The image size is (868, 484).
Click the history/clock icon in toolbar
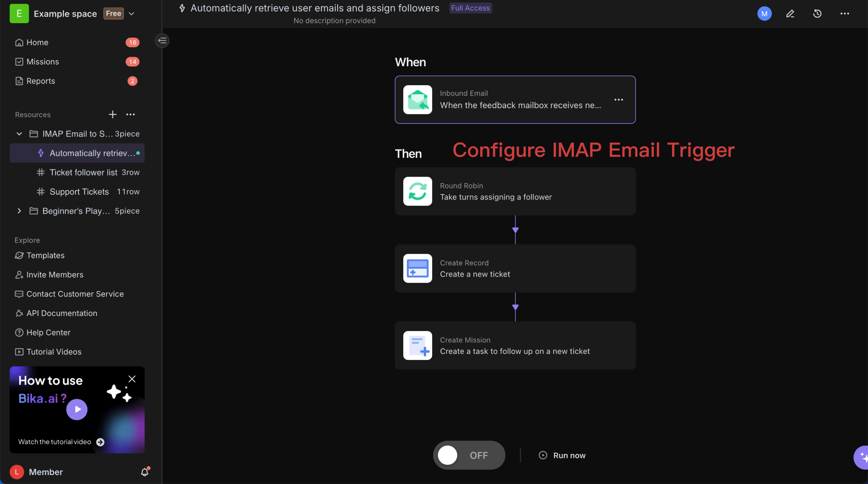point(817,14)
